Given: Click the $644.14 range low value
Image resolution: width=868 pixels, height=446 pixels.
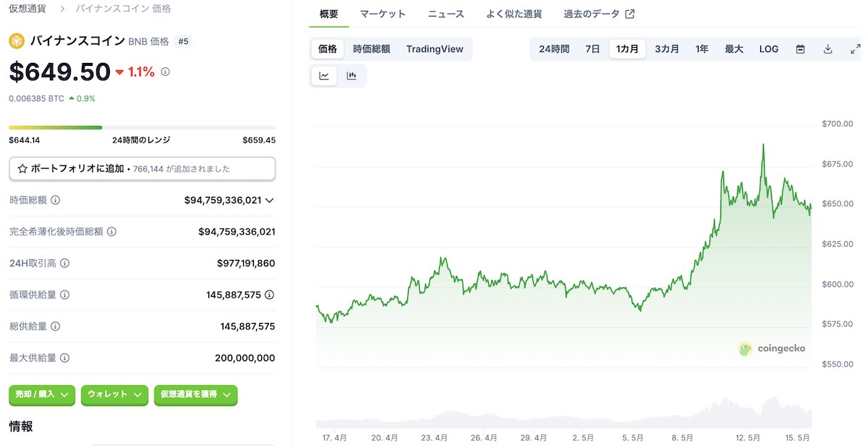Looking at the screenshot, I should 24,140.
